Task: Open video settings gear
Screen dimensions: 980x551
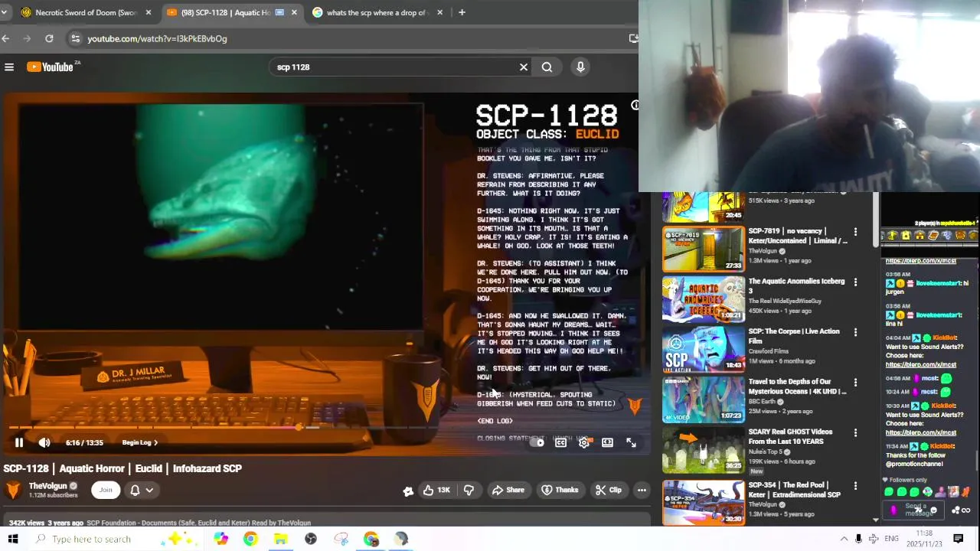Action: coord(584,442)
